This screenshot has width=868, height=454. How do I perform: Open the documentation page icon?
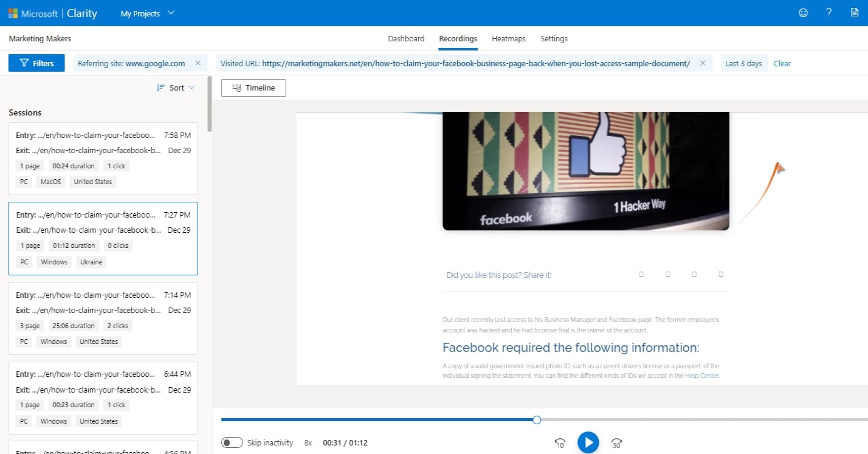[x=855, y=13]
